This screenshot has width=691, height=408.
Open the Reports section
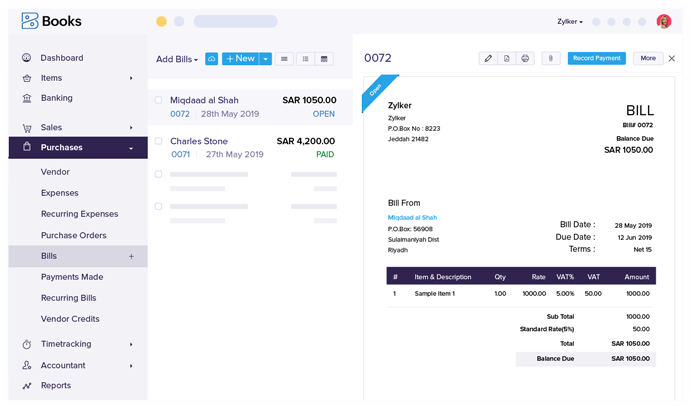click(x=56, y=385)
